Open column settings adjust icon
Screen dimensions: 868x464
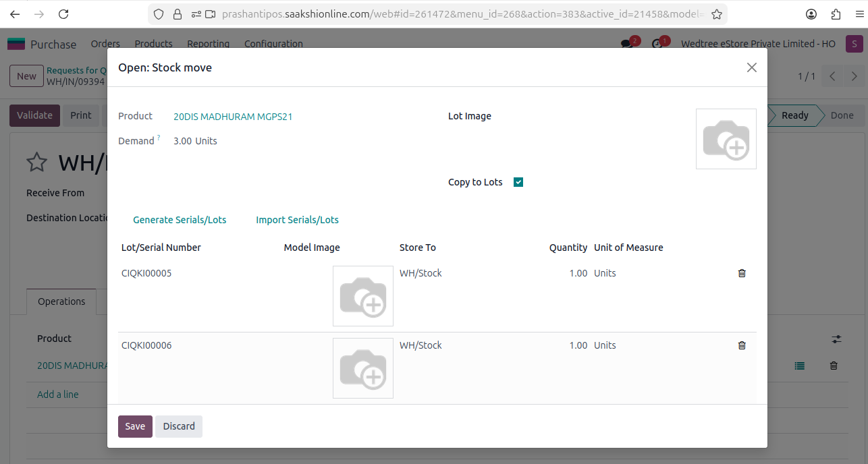point(836,339)
